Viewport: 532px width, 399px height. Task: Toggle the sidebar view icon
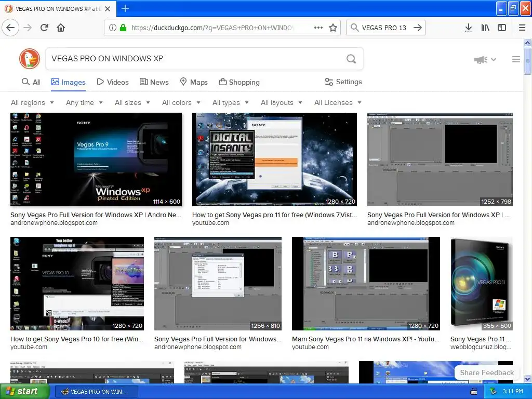click(502, 28)
